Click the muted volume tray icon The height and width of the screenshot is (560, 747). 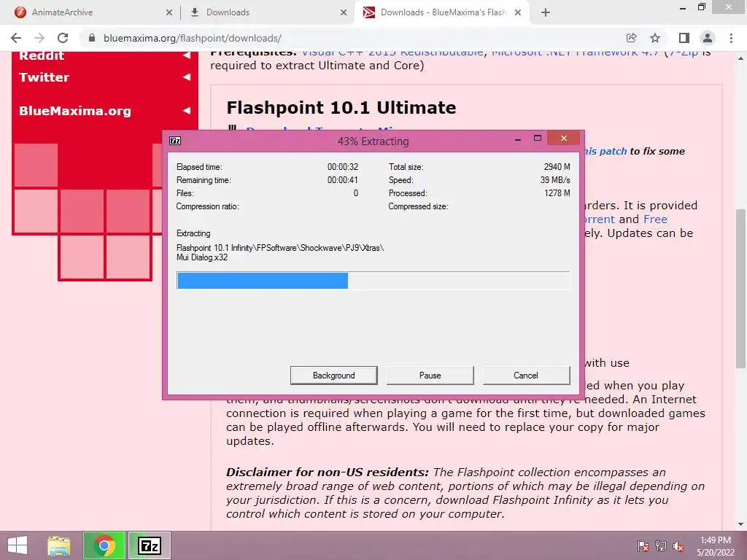coord(678,546)
